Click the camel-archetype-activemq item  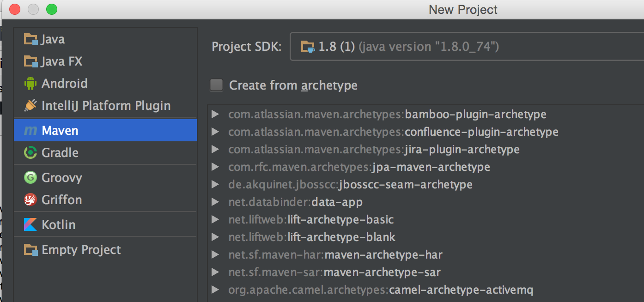coord(381,290)
